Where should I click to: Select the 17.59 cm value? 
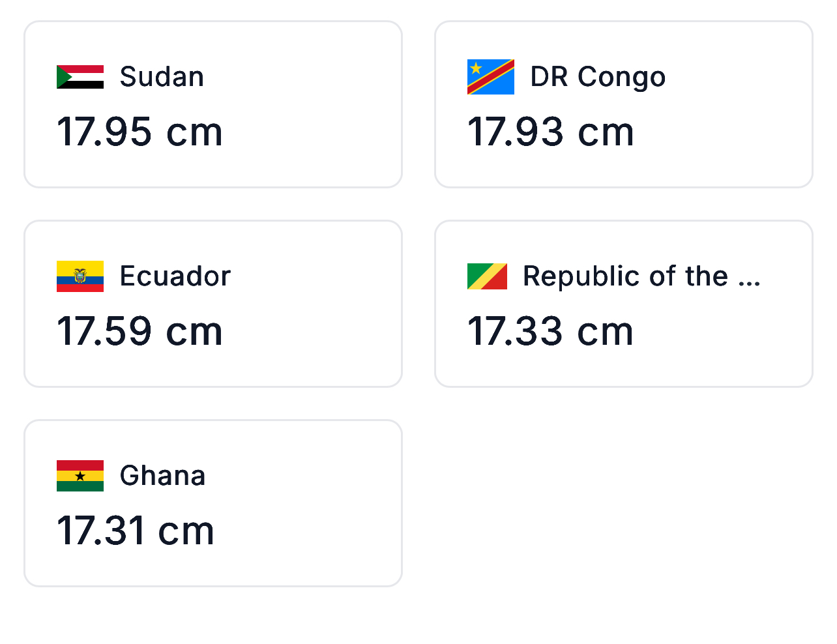(139, 331)
